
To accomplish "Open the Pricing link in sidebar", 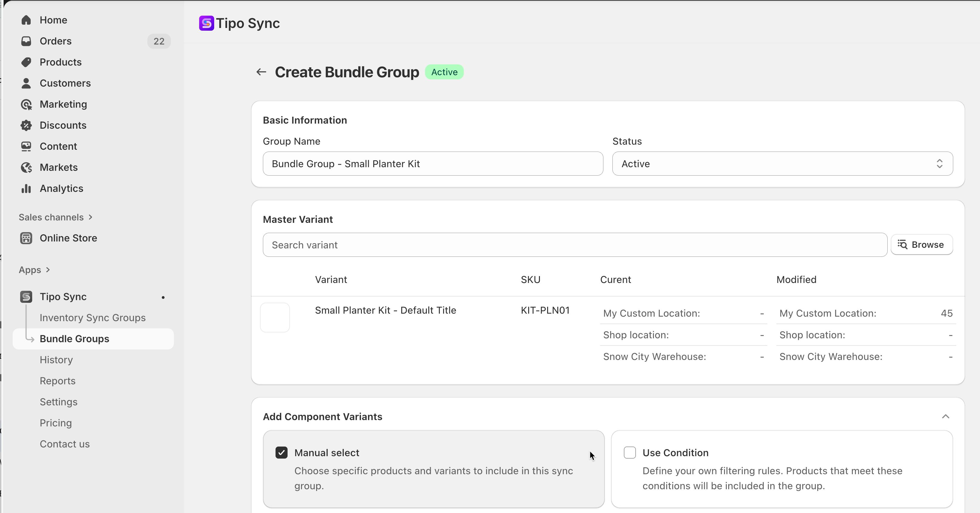I will pos(56,423).
